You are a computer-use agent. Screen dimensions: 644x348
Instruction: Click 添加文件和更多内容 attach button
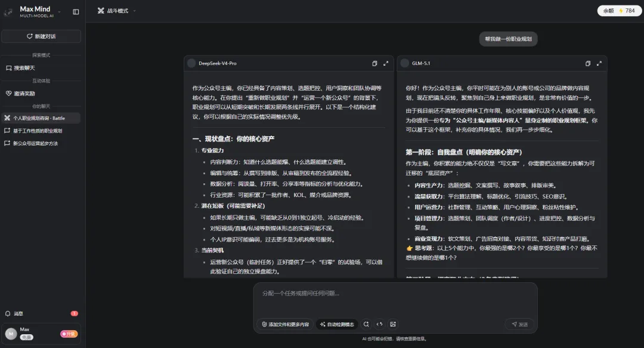click(x=286, y=324)
